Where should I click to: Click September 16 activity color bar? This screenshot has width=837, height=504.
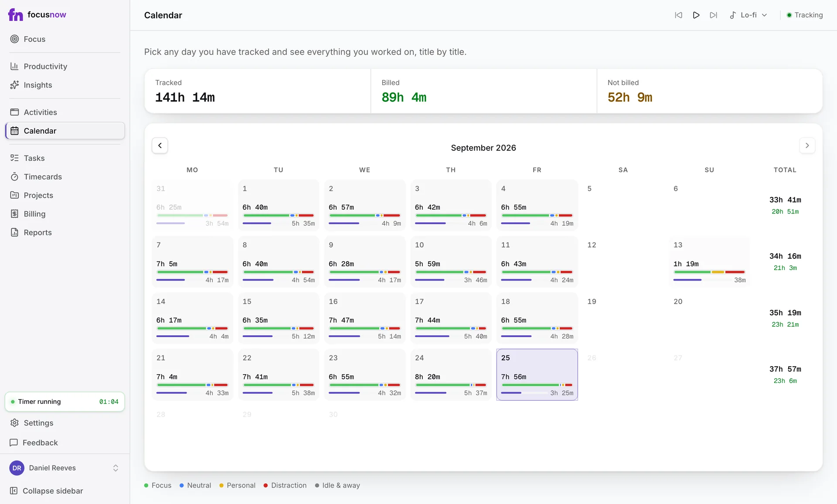(x=364, y=328)
